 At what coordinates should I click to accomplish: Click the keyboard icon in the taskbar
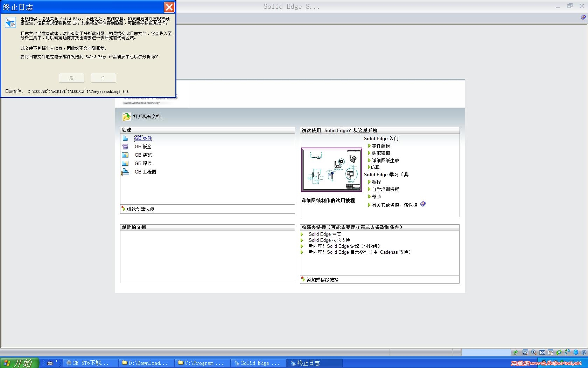coord(50,363)
